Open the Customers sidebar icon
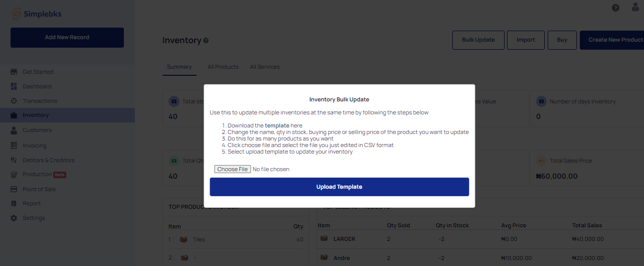 14,130
